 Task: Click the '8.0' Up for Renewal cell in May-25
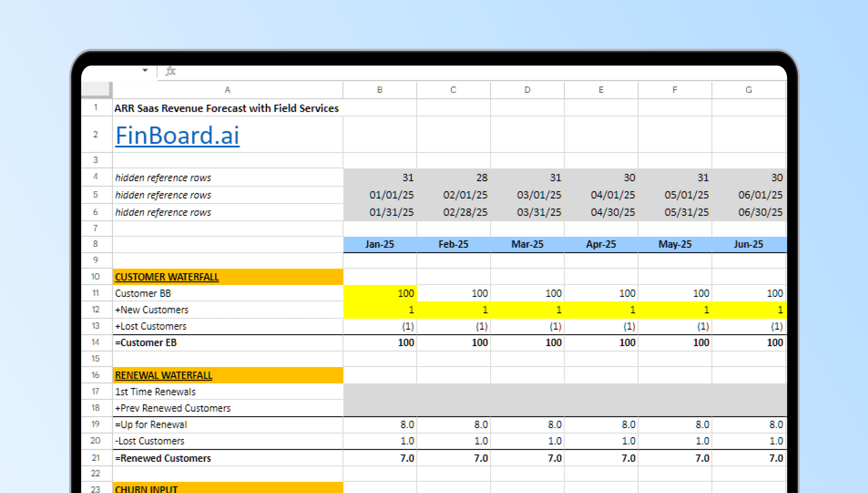click(675, 425)
